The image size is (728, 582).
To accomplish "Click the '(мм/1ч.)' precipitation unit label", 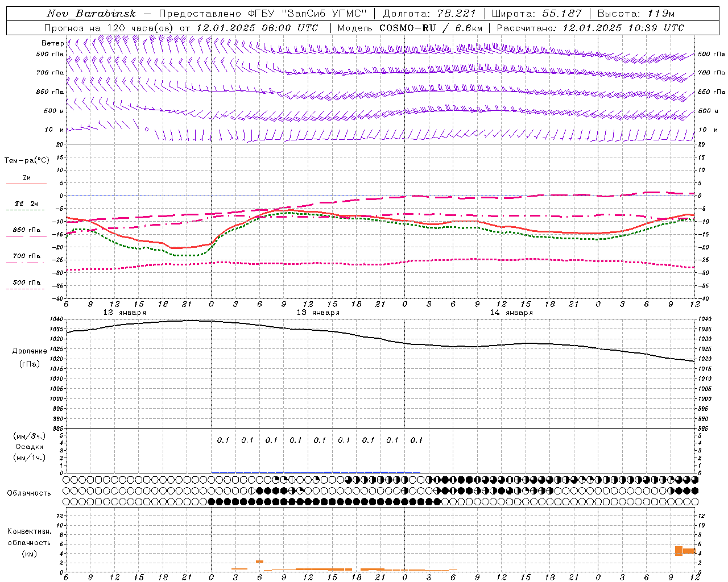I will pyautogui.click(x=30, y=458).
